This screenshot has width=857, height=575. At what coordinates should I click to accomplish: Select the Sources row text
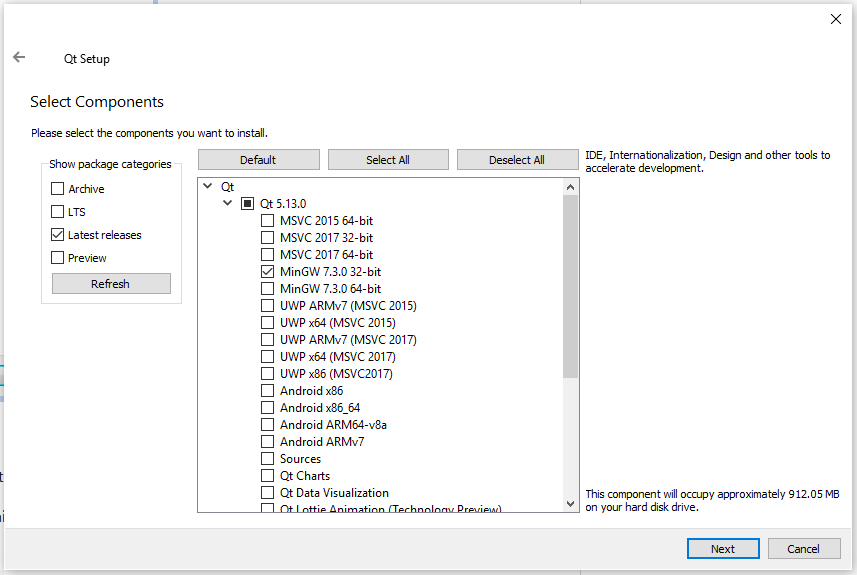pyautogui.click(x=300, y=459)
